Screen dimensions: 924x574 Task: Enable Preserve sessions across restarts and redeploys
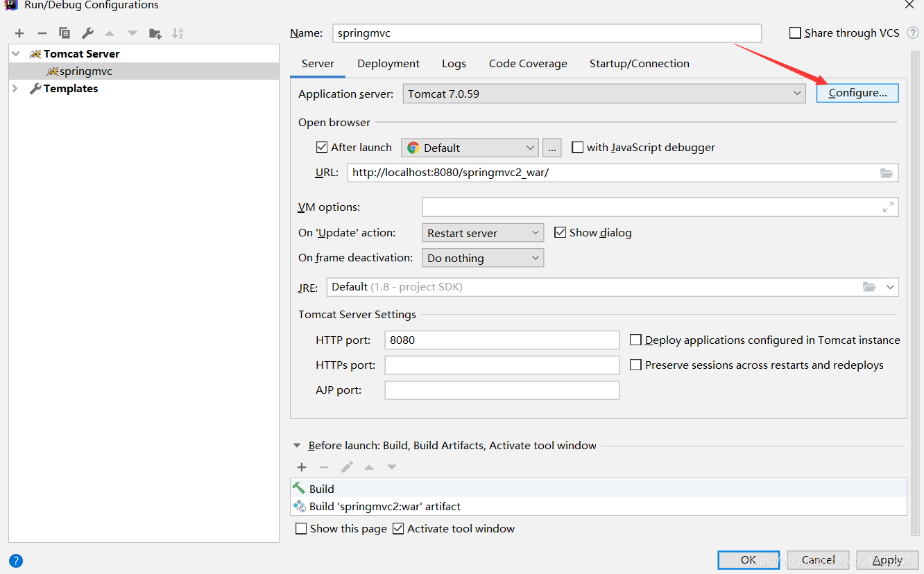[x=635, y=365]
